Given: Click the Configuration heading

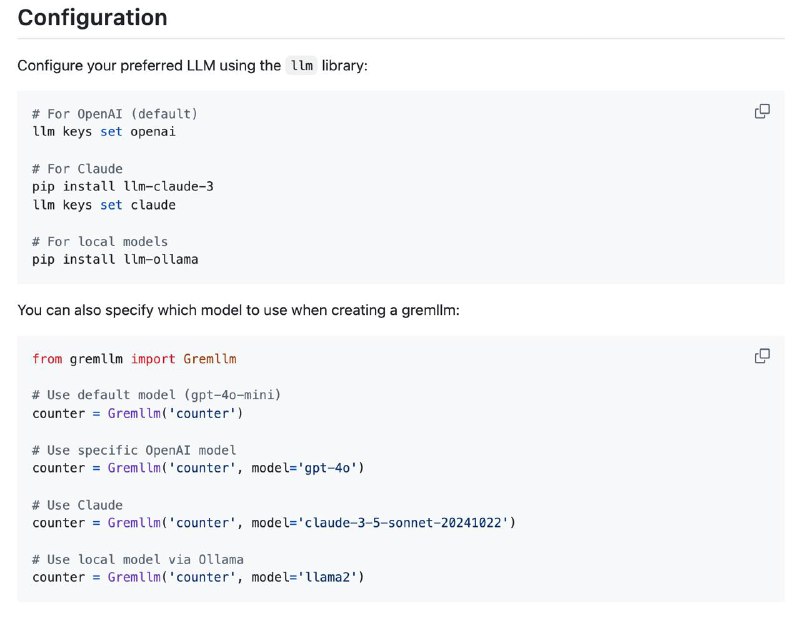Looking at the screenshot, I should [92, 17].
